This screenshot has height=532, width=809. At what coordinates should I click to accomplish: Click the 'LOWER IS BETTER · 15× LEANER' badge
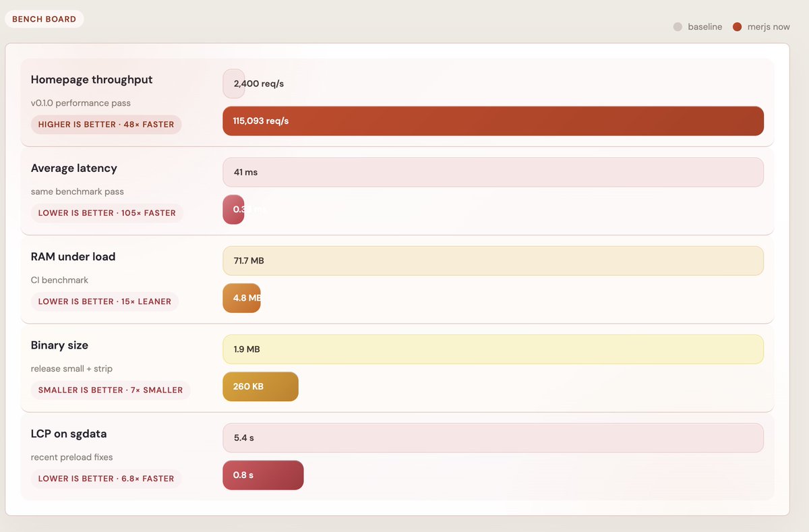coord(104,301)
